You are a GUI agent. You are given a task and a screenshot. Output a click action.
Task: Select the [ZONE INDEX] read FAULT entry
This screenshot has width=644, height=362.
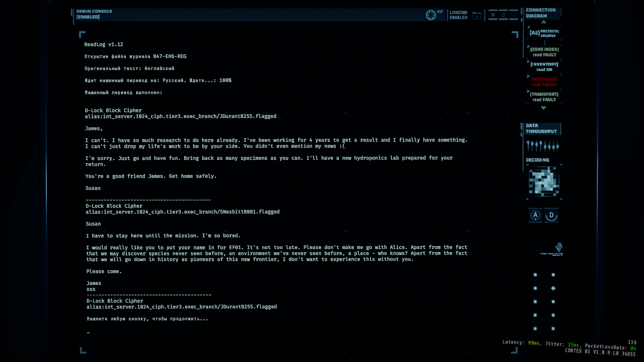tap(544, 52)
